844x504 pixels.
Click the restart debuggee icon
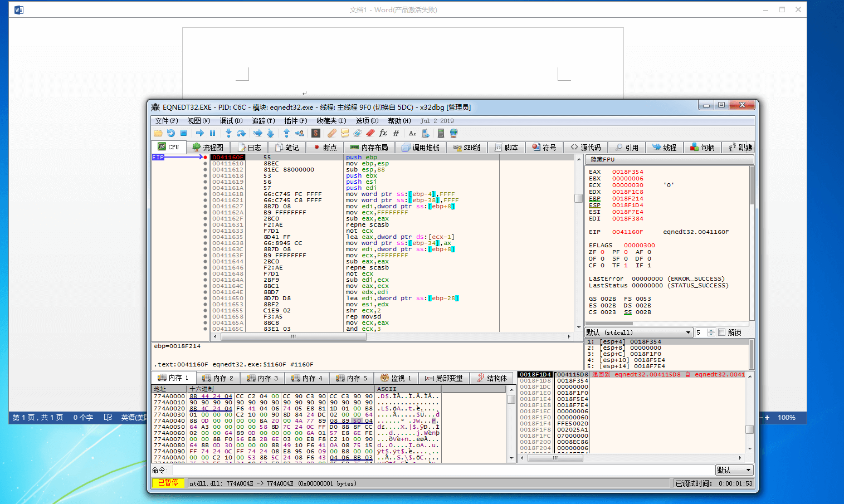coord(171,133)
